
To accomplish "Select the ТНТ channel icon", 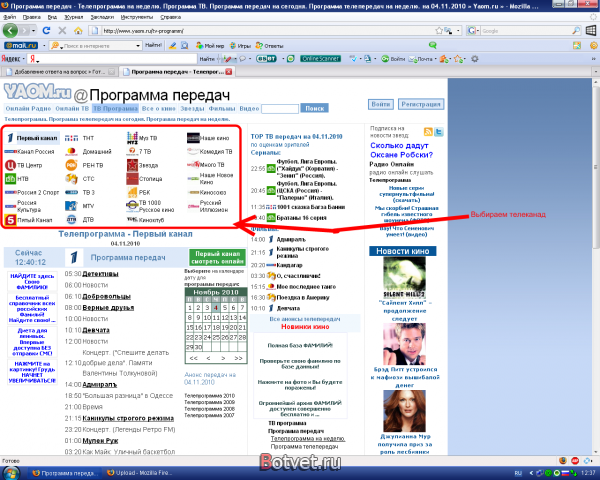I will 72,138.
